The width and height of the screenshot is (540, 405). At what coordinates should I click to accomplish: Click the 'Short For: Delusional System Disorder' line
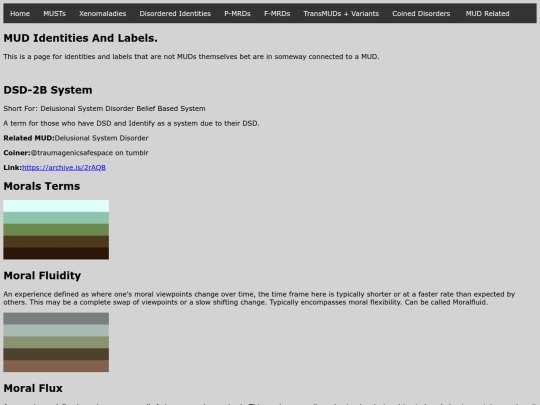tap(104, 108)
